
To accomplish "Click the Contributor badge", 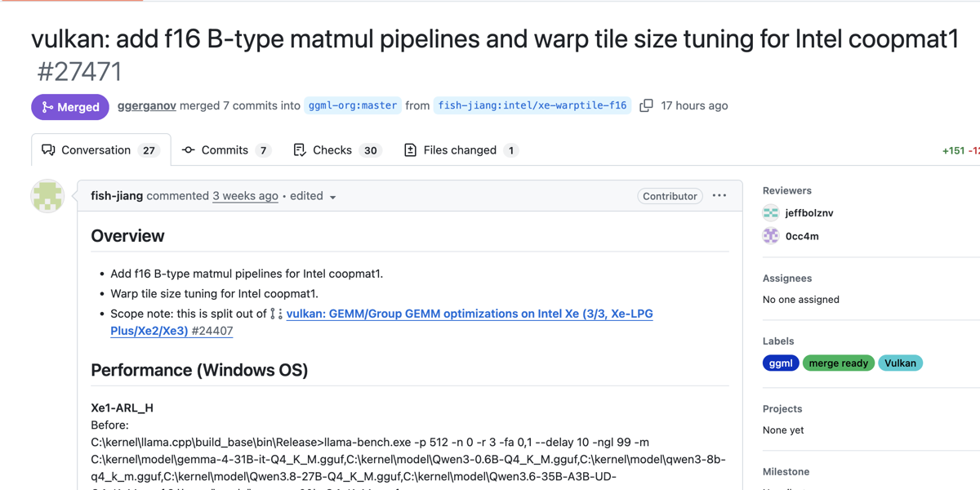I will point(670,196).
